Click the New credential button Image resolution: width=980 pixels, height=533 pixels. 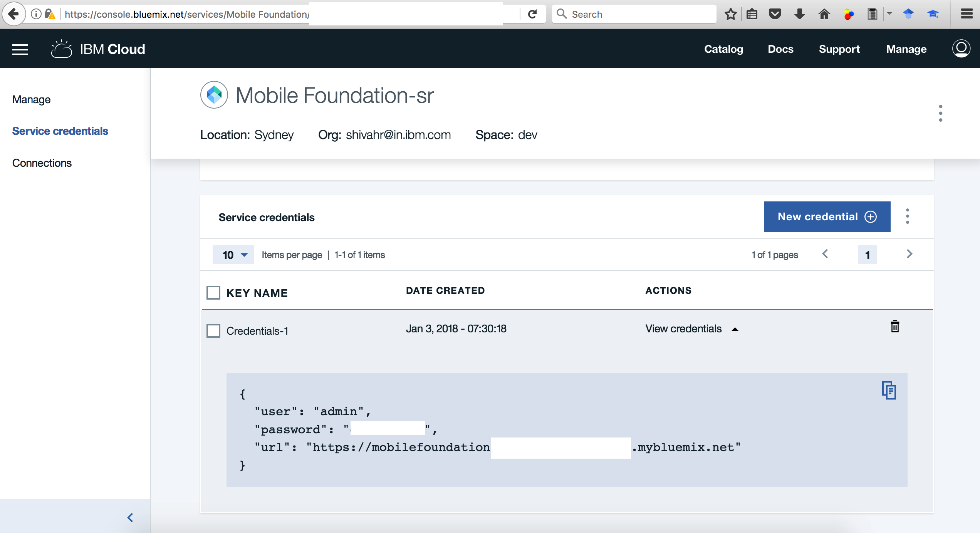tap(827, 216)
